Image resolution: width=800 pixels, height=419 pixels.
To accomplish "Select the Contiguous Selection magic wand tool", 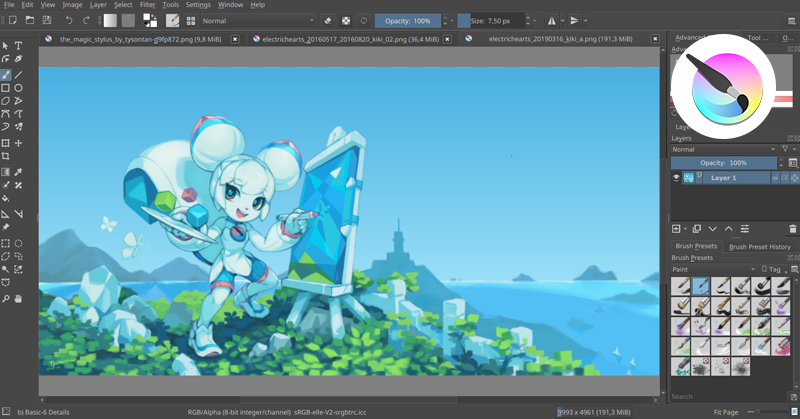I will [6, 269].
